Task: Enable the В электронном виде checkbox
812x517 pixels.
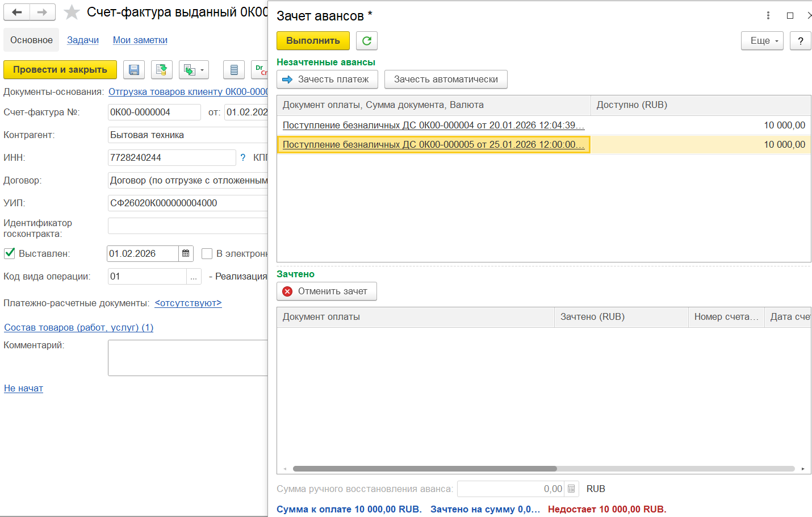Action: tap(207, 253)
